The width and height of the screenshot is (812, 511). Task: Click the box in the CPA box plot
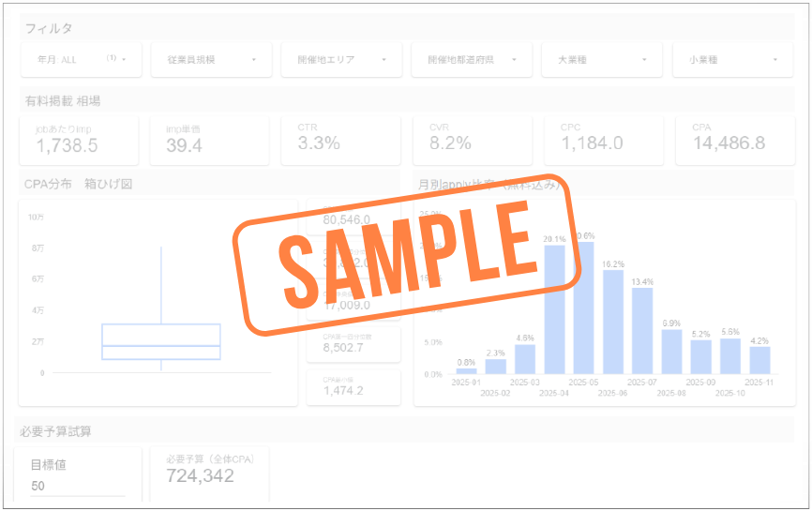click(x=160, y=341)
